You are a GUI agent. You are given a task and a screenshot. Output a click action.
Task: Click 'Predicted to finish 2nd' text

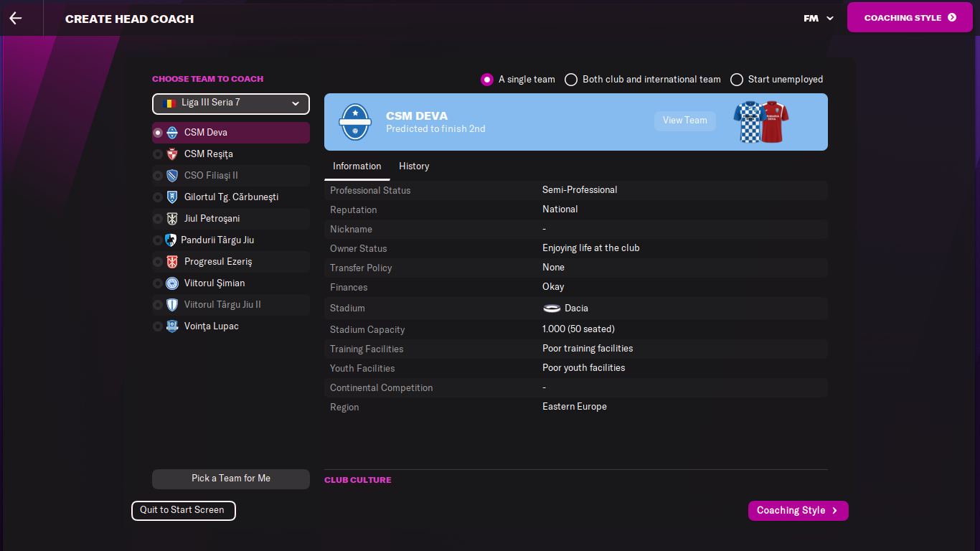[x=435, y=129]
